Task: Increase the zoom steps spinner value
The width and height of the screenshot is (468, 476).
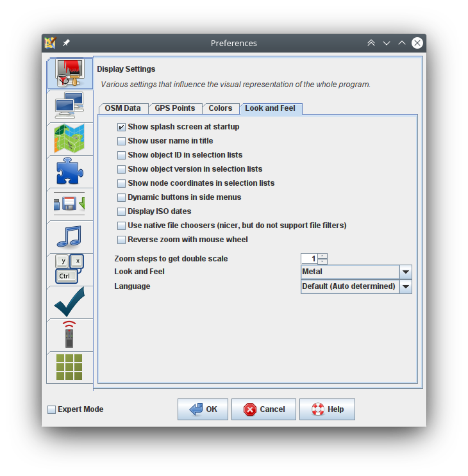Action: point(322,256)
